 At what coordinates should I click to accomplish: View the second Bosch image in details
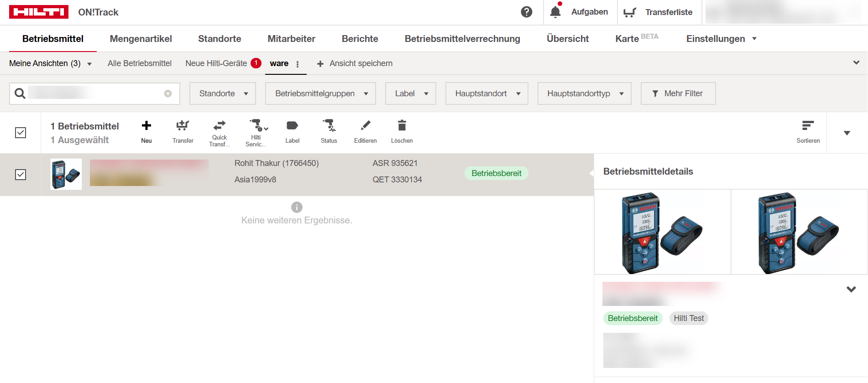tap(799, 232)
